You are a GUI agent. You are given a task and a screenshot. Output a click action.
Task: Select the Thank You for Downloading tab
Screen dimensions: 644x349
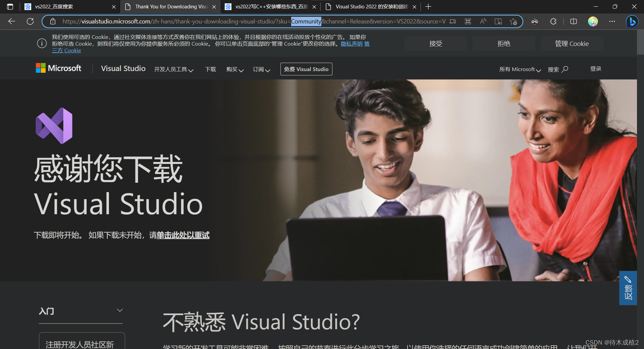(171, 7)
